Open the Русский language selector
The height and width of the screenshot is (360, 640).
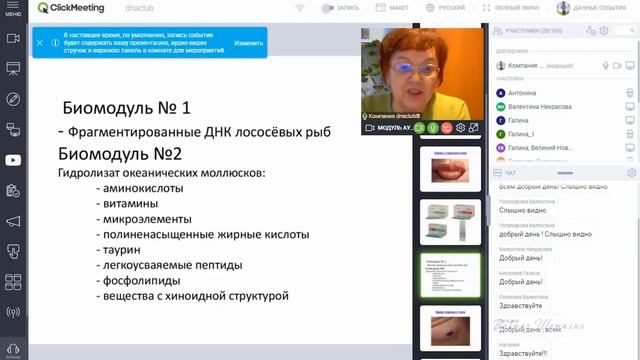pos(445,8)
